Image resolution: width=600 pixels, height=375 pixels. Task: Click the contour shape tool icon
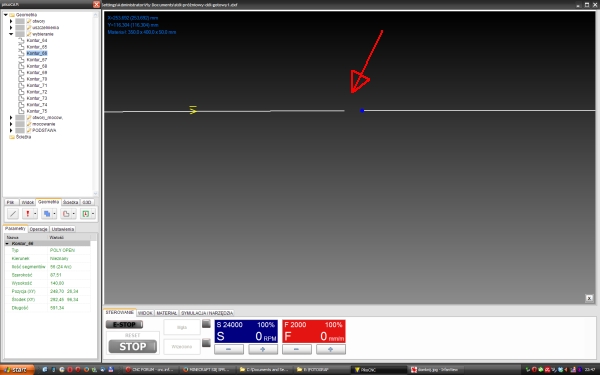tap(66, 214)
